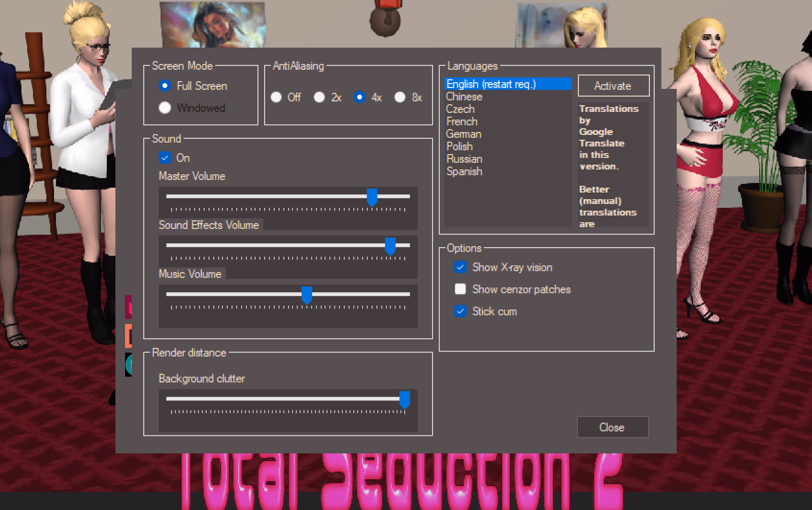Choose 8x anti-aliasing option

pos(400,98)
